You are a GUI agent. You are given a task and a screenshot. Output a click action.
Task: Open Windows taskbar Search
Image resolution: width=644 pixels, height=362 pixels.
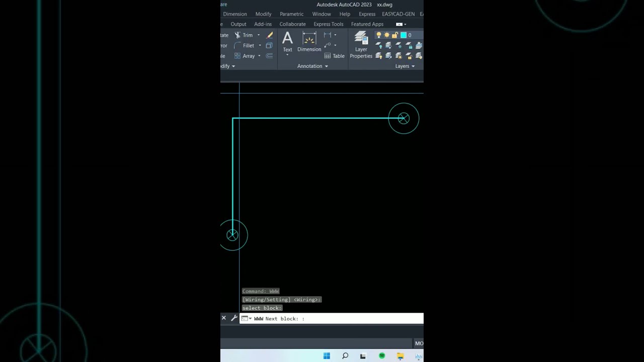(x=345, y=356)
